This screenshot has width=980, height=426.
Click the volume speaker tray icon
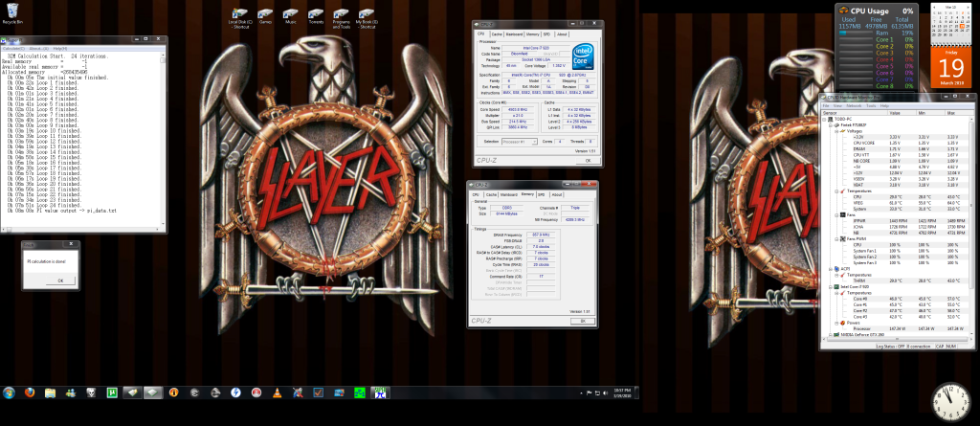tap(605, 392)
